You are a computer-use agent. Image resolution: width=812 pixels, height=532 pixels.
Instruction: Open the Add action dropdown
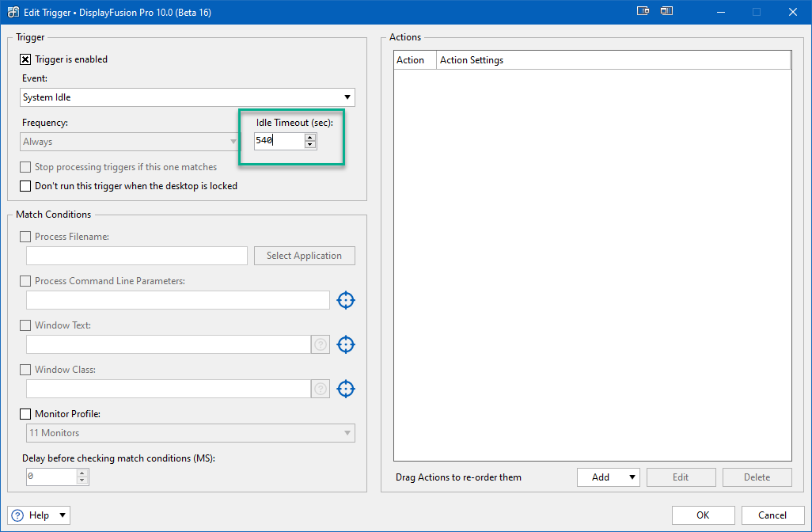[x=609, y=477]
